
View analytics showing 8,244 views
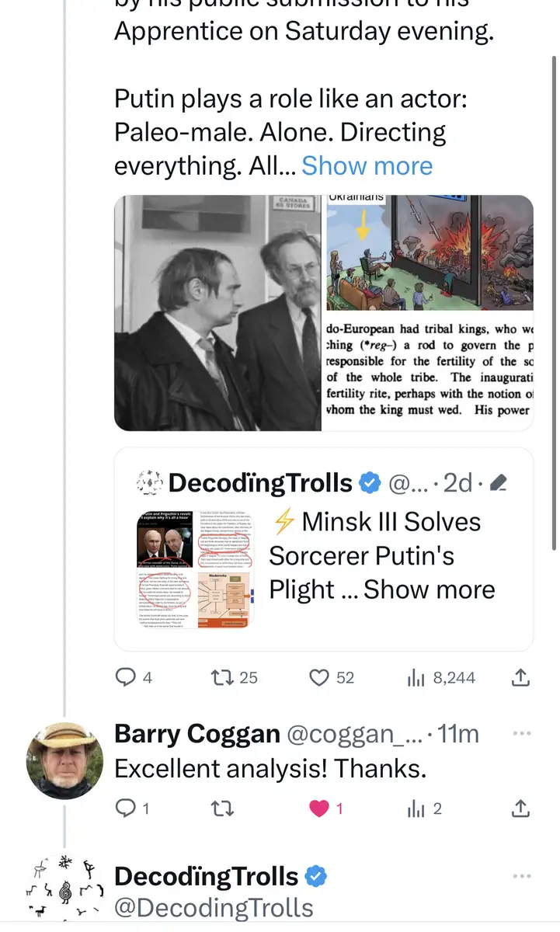coord(417,677)
